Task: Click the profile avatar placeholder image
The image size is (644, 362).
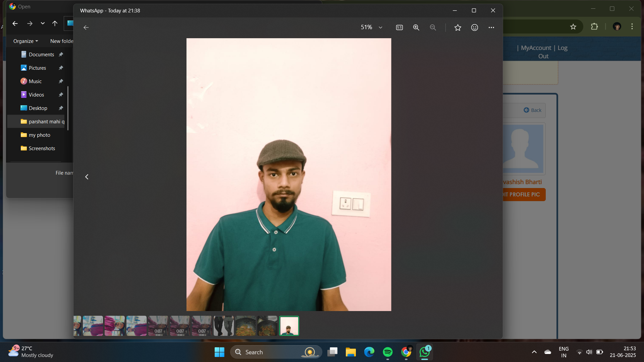Action: point(523,148)
